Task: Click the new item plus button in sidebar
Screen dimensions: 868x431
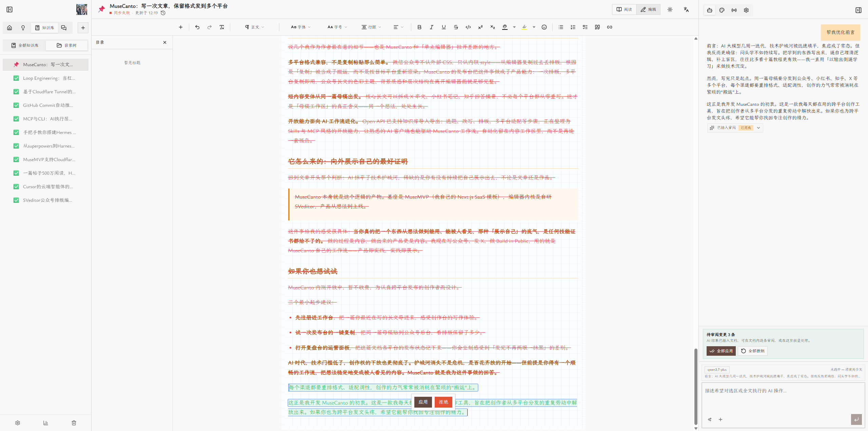Action: tap(83, 28)
